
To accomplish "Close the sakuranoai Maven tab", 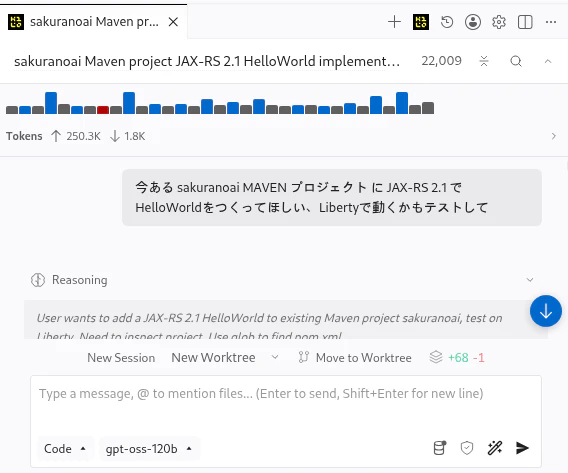I will pyautogui.click(x=174, y=22).
